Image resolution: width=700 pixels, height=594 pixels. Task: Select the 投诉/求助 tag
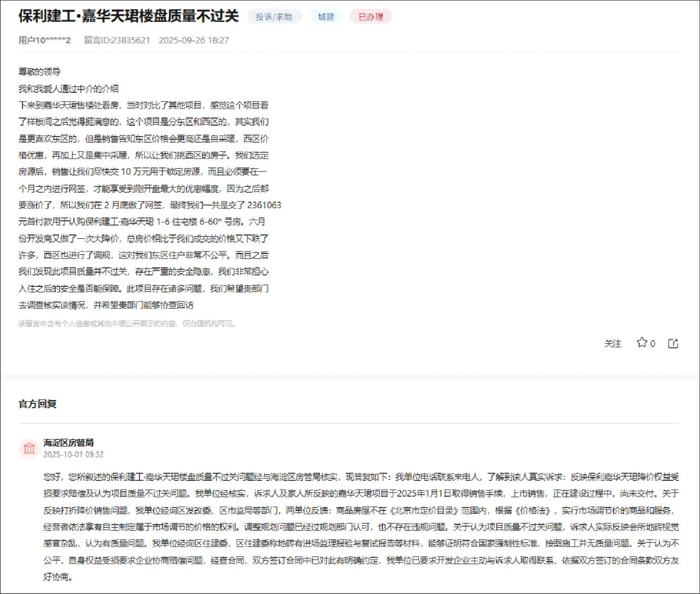tap(274, 17)
